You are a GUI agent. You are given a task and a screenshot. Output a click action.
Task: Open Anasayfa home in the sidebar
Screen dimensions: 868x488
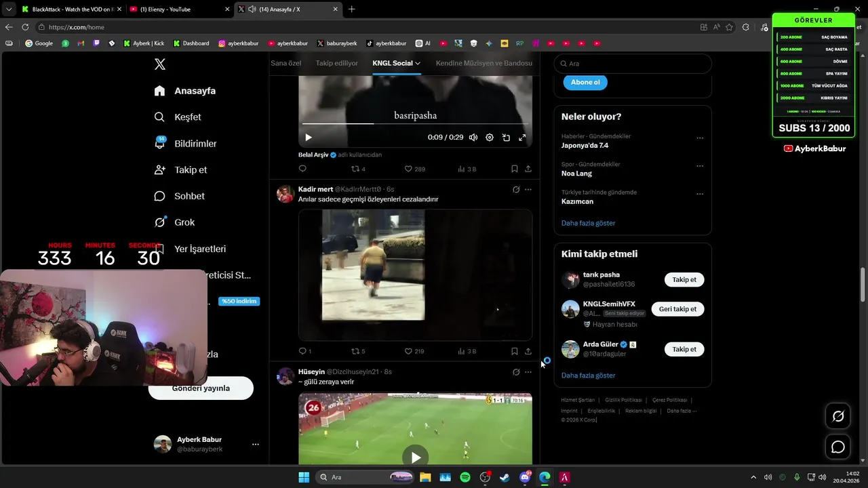click(184, 90)
